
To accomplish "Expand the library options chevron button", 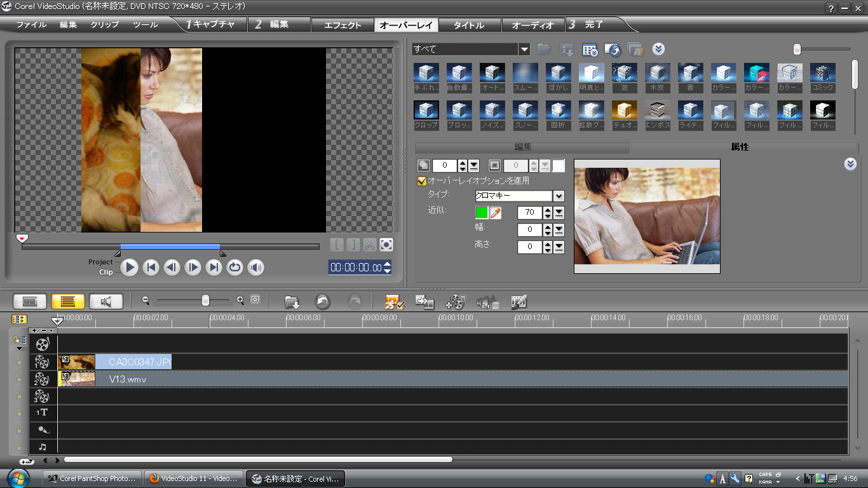I will click(x=658, y=49).
